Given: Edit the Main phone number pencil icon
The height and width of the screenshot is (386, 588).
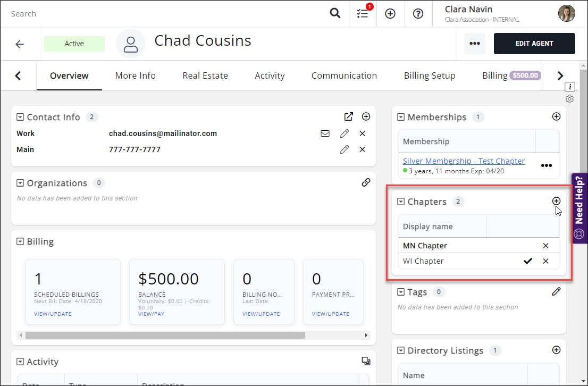Looking at the screenshot, I should [345, 149].
